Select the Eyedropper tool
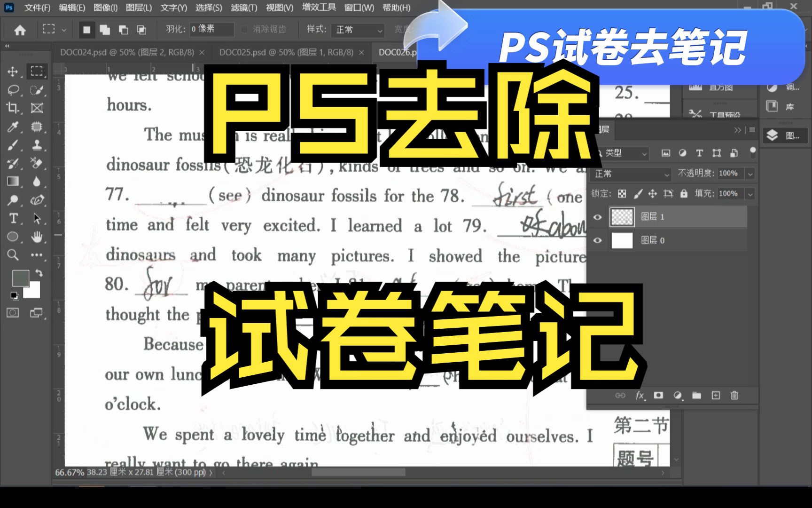This screenshot has height=508, width=812. (x=13, y=127)
